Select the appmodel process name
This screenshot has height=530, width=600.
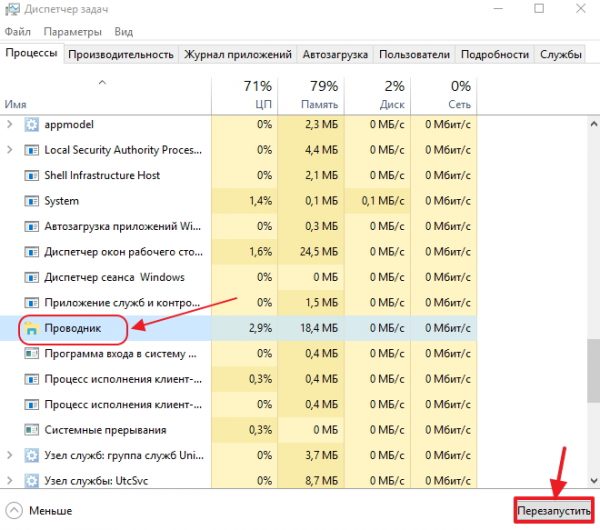[x=69, y=125]
